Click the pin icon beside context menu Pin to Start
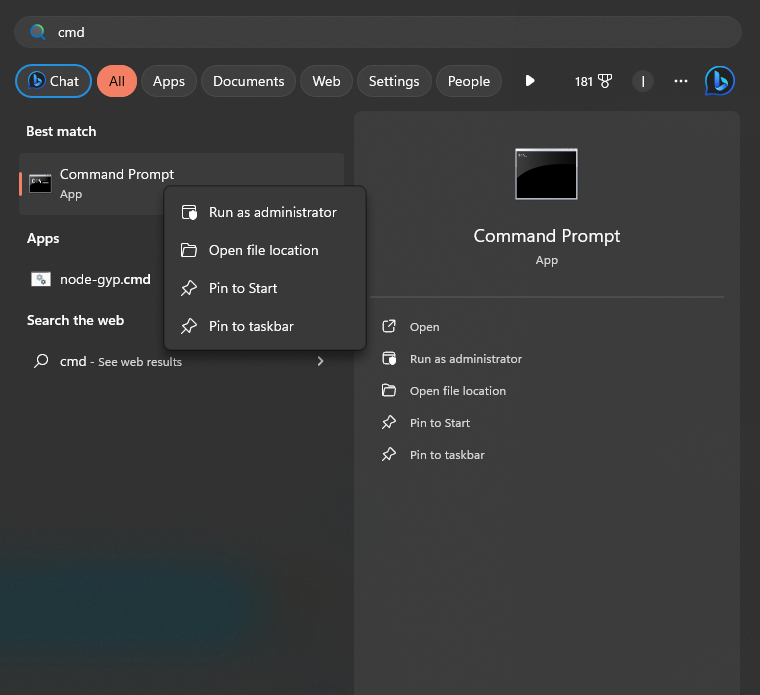Screen dimensions: 760x695 pyautogui.click(x=189, y=288)
